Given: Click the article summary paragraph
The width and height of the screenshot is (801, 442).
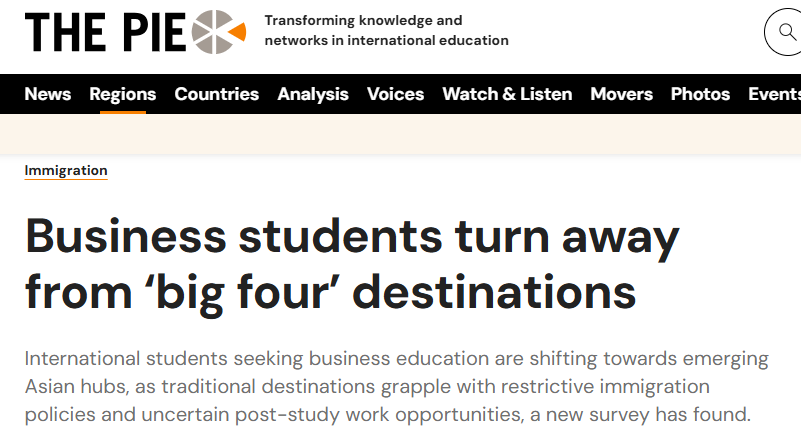Looking at the screenshot, I should click(x=396, y=386).
